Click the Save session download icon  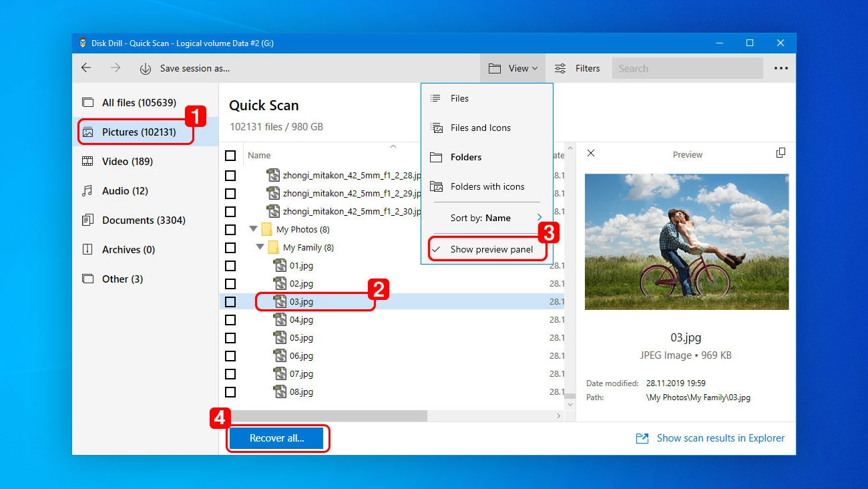coord(145,69)
